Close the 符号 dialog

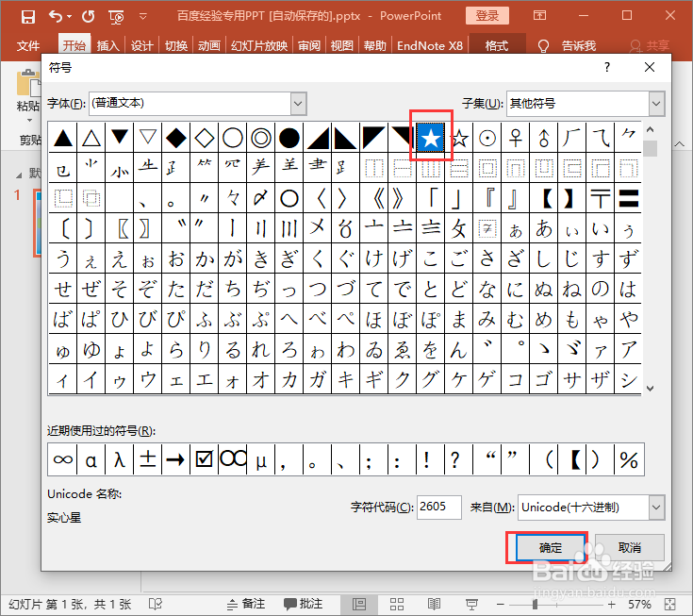coord(650,67)
